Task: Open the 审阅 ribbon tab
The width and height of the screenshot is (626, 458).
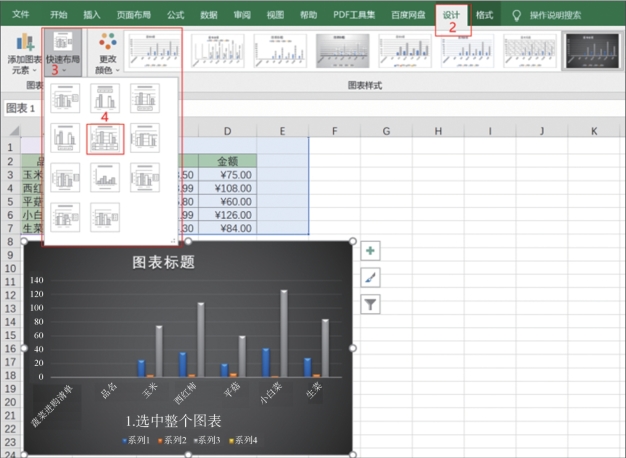Action: tap(242, 15)
